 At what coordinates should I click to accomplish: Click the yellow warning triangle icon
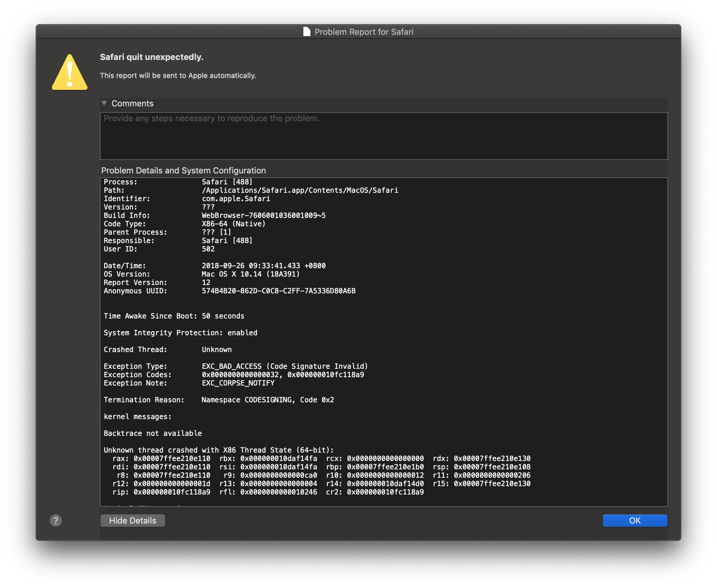pos(70,73)
